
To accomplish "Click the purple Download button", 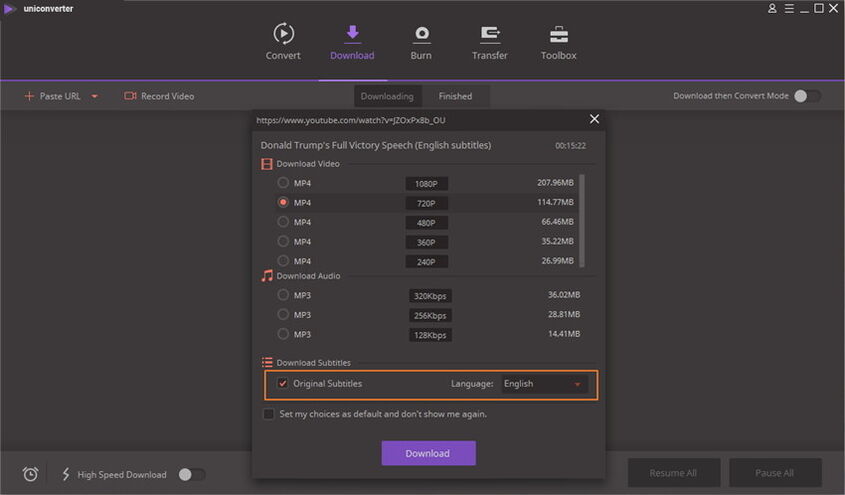I will [428, 453].
